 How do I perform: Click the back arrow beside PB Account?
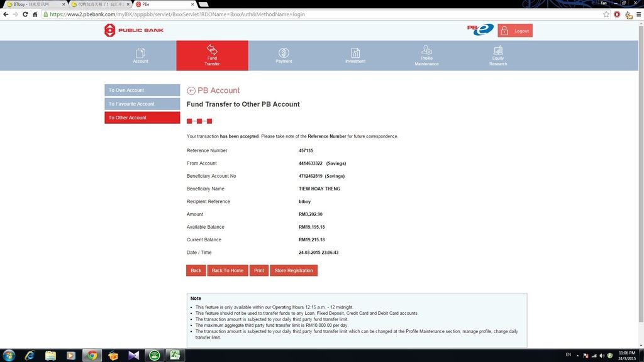coord(191,90)
